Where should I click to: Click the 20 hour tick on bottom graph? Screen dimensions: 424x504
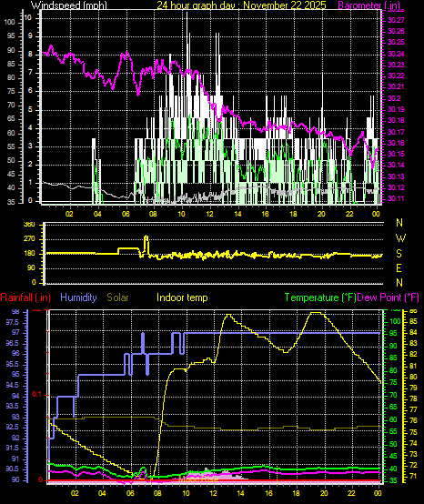pos(324,493)
